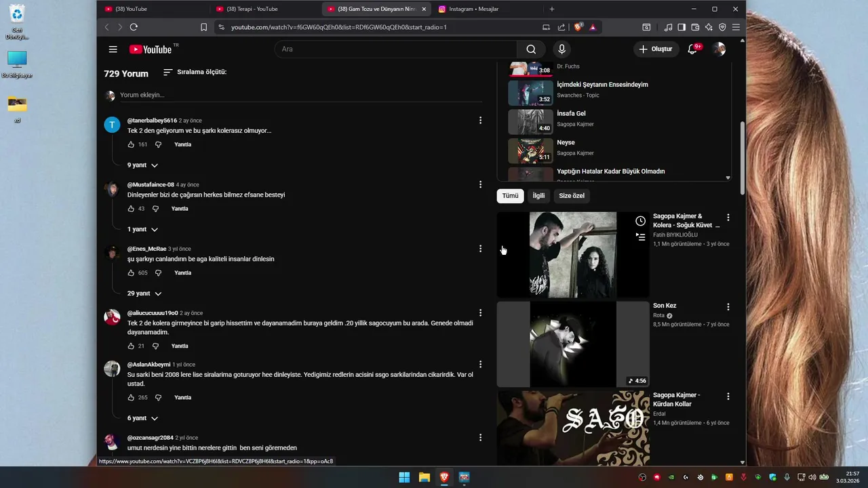This screenshot has width=868, height=488.
Task: Open the Son Kez video thumbnail
Action: pyautogui.click(x=573, y=344)
